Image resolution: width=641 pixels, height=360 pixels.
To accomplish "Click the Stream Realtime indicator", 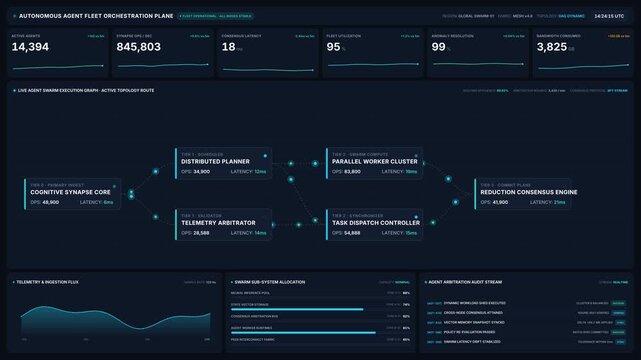I will pos(614,282).
